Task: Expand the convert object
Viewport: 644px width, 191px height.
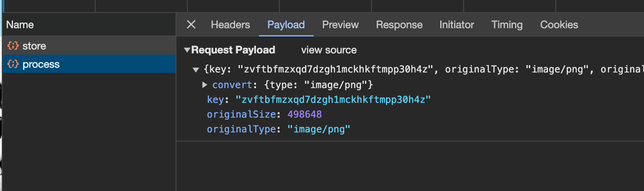Action: pos(205,85)
